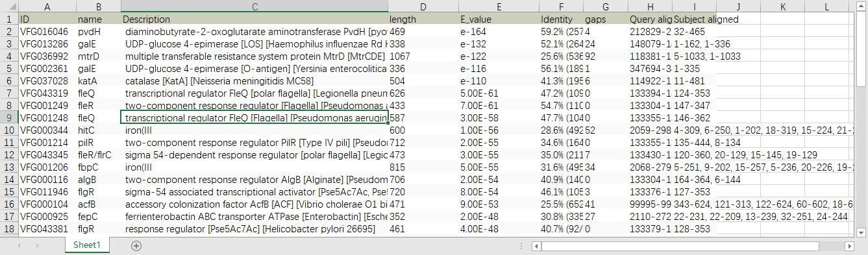The height and width of the screenshot is (255, 868).
Task: Click the 'fleR/flrC' name cell
Action: click(98, 154)
